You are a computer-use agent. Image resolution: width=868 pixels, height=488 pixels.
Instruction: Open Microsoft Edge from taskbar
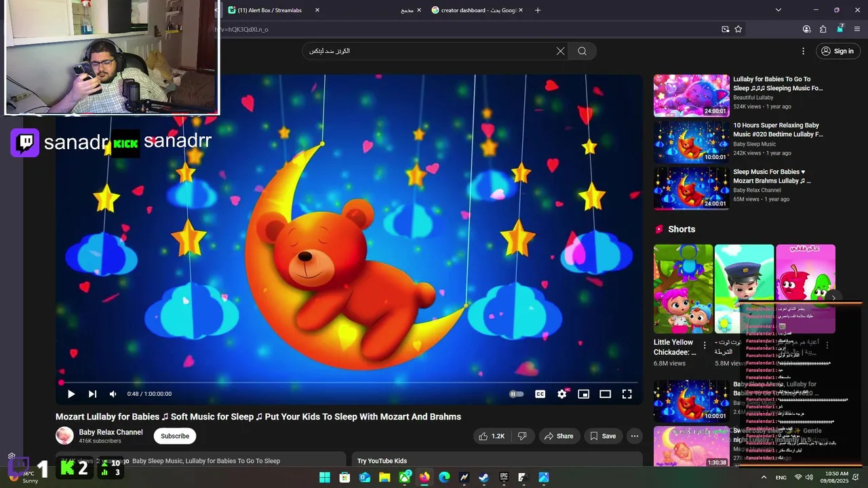click(444, 478)
